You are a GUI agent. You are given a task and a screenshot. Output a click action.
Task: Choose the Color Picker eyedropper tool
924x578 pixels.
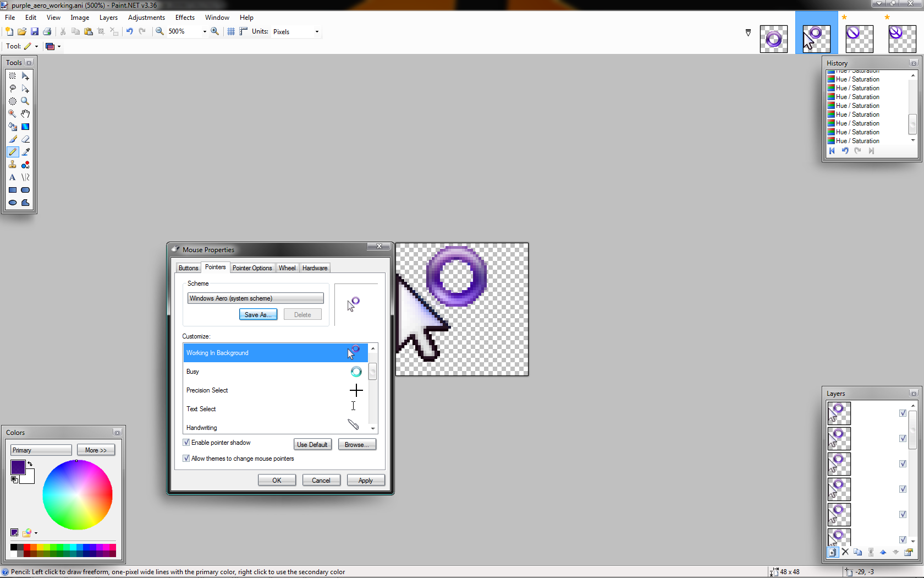tap(25, 152)
